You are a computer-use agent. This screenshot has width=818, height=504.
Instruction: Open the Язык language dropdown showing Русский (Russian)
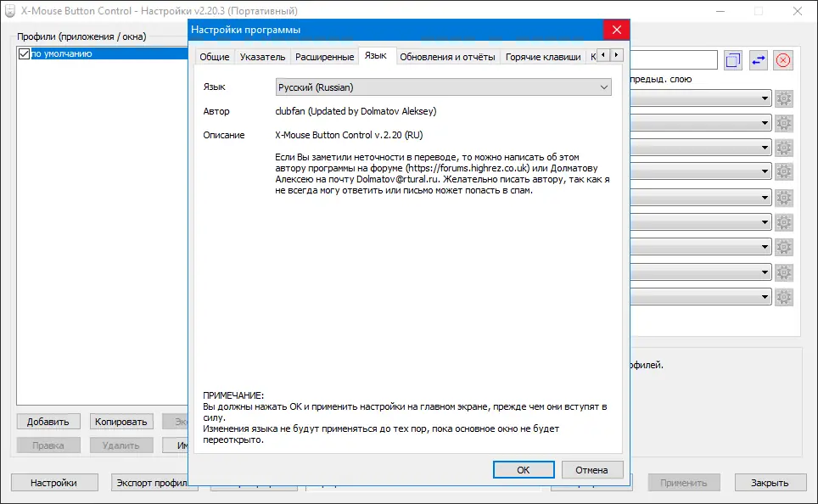pyautogui.click(x=443, y=87)
